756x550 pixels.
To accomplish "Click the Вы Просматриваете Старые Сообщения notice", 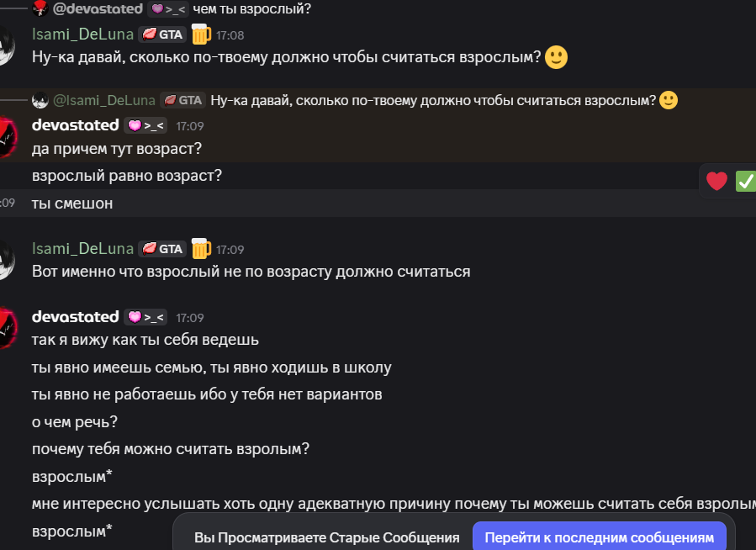I will click(326, 537).
